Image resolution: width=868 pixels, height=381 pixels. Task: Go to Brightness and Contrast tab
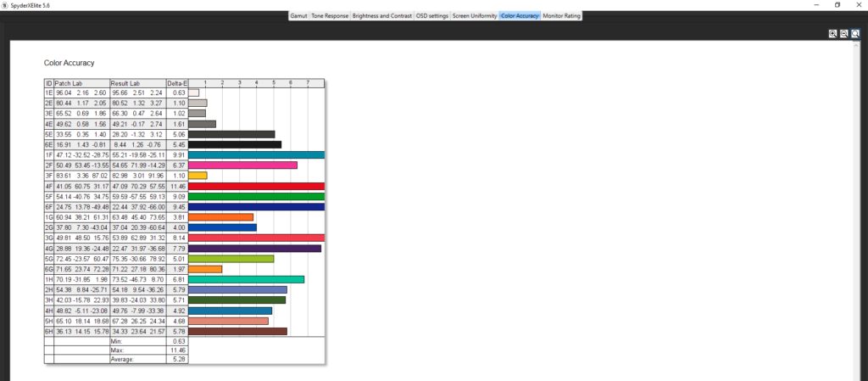(382, 15)
